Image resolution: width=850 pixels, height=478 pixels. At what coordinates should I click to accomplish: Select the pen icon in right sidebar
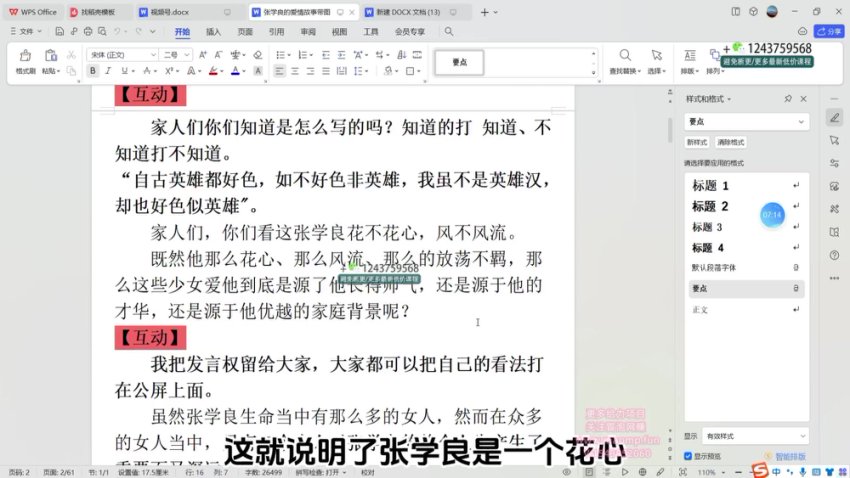coord(834,117)
